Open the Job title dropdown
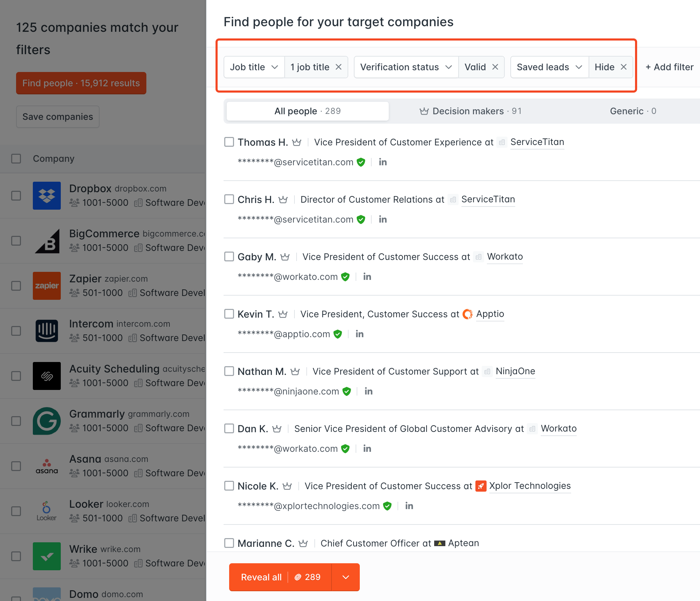 click(254, 67)
